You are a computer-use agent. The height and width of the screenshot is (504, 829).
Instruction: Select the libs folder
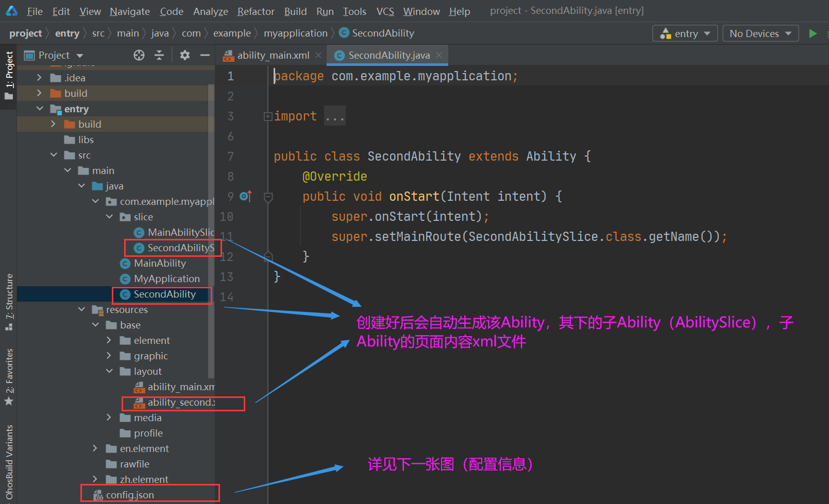[x=86, y=140]
